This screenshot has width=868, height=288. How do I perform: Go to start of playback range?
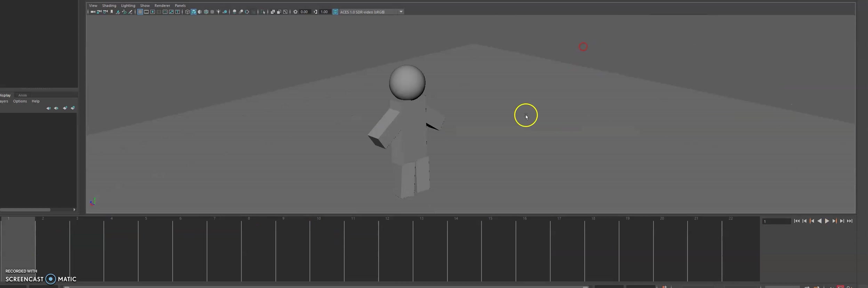(x=797, y=221)
